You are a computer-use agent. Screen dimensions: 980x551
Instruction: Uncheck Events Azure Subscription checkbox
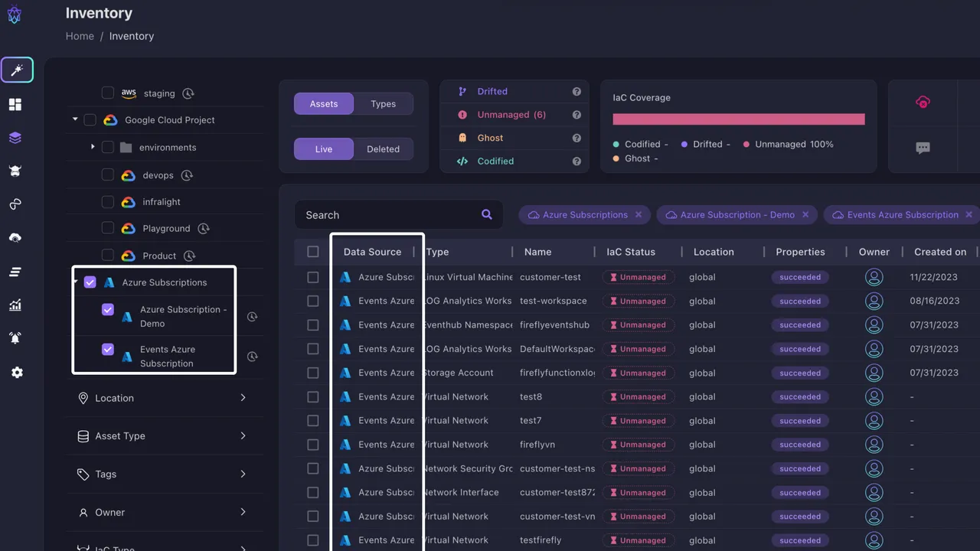(x=108, y=350)
